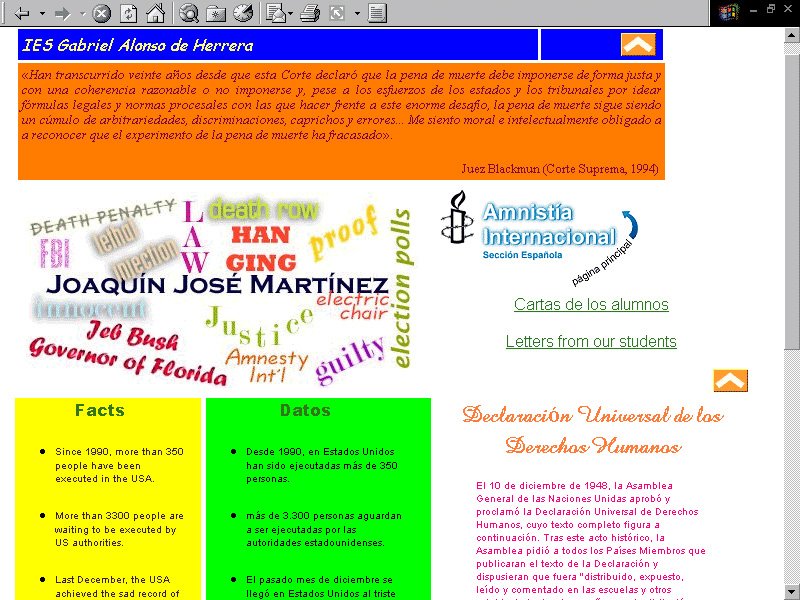Viewport: 800px width, 600px height.
Task: Open the Favorites folder button
Action: [x=216, y=13]
